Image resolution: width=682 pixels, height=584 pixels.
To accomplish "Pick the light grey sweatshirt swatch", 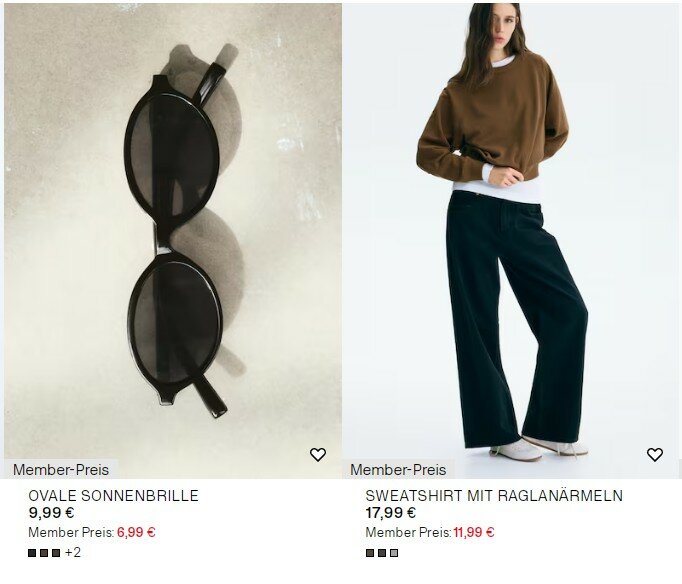I will (394, 553).
